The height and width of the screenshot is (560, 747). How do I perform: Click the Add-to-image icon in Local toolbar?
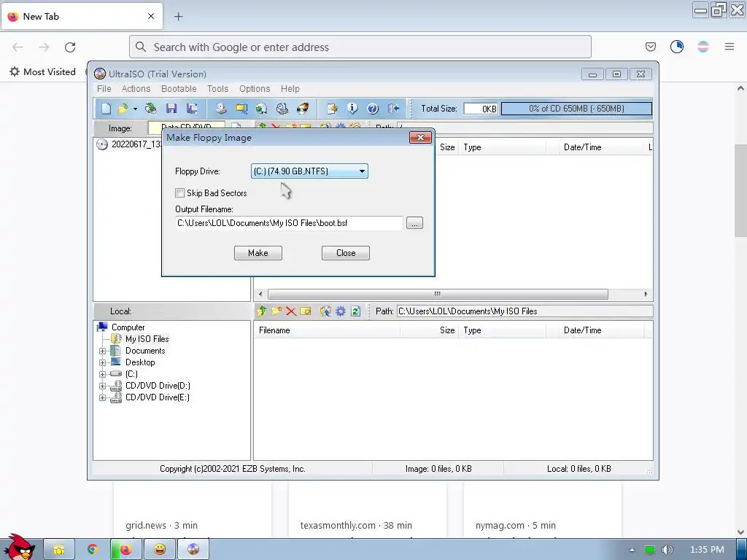[x=325, y=311]
